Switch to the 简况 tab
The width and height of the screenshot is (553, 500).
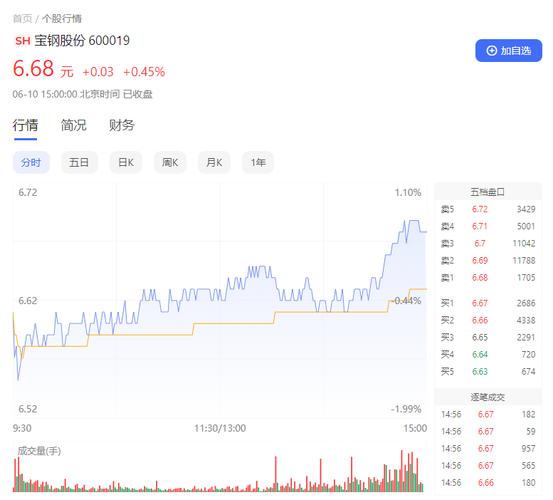(x=73, y=125)
